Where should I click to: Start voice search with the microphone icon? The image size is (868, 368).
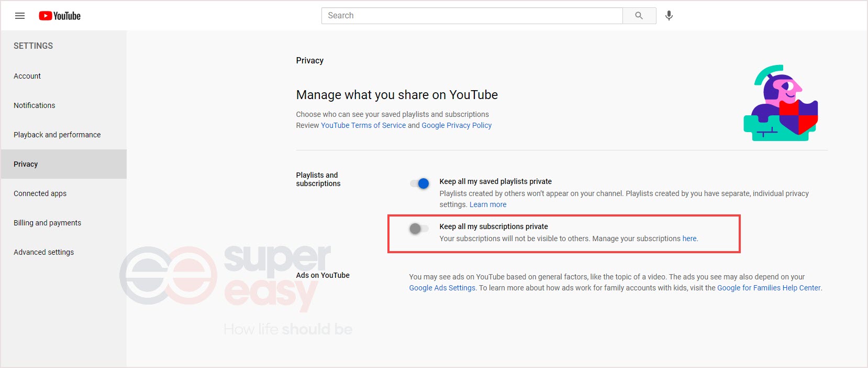point(669,16)
